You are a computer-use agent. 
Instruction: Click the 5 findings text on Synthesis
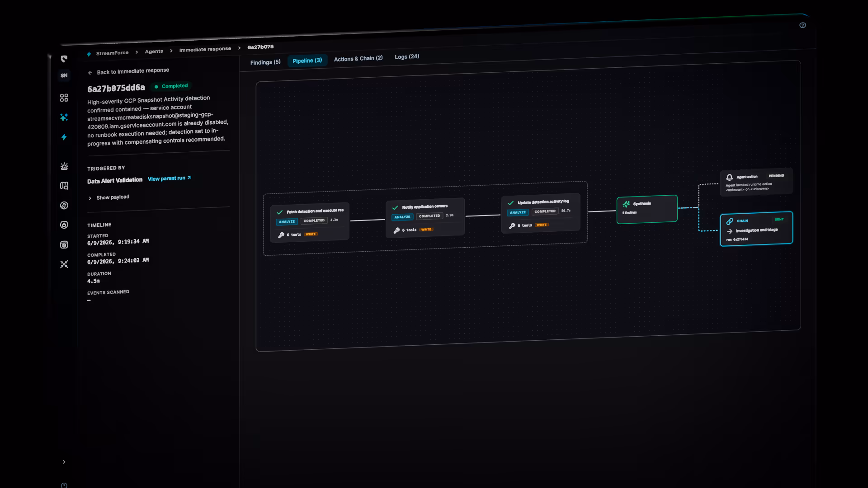coord(629,213)
